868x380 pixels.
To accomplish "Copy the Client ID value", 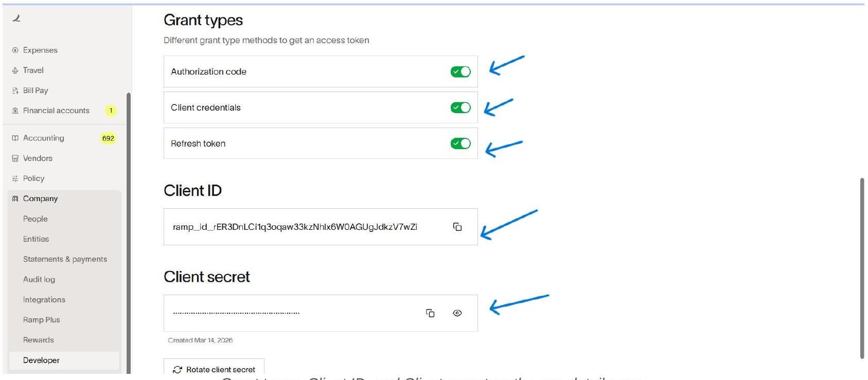I will pyautogui.click(x=457, y=227).
